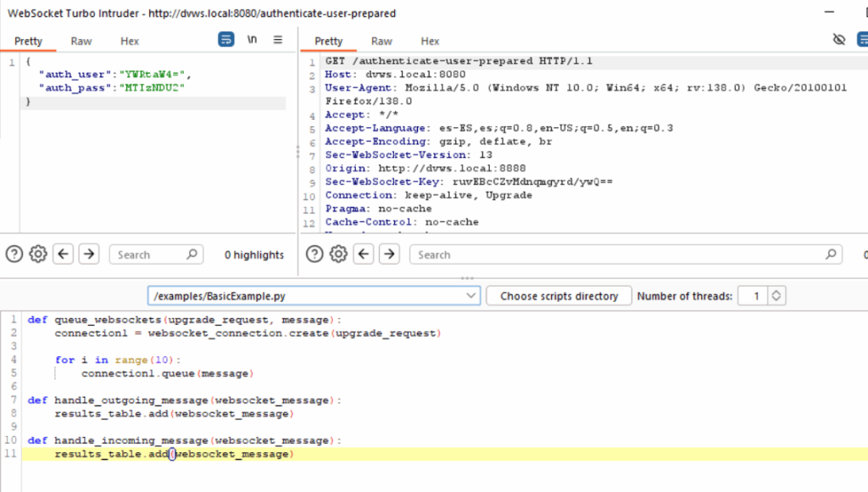Click Choose scripts directory button
Image resolution: width=868 pixels, height=492 pixels.
(559, 296)
